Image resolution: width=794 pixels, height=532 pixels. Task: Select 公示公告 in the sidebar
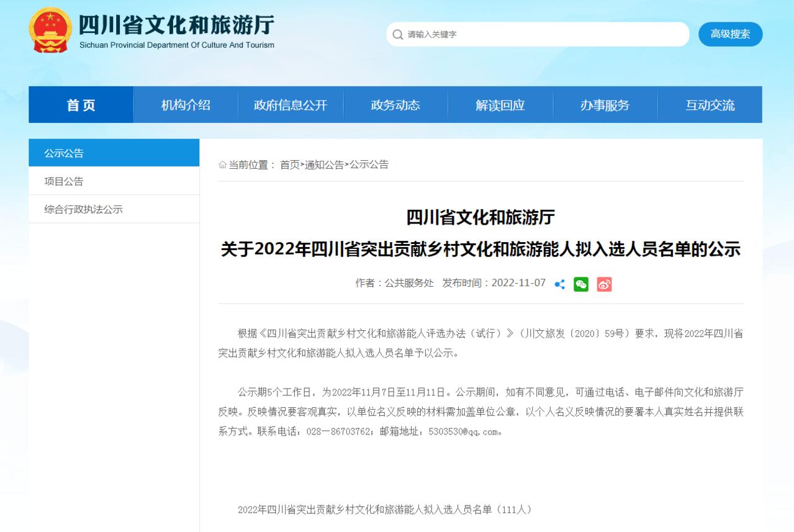[x=64, y=153]
